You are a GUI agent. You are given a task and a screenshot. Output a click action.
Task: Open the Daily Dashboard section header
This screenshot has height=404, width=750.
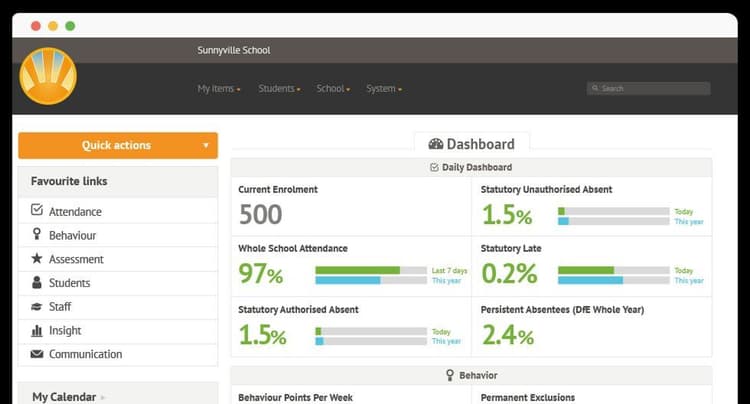(471, 168)
